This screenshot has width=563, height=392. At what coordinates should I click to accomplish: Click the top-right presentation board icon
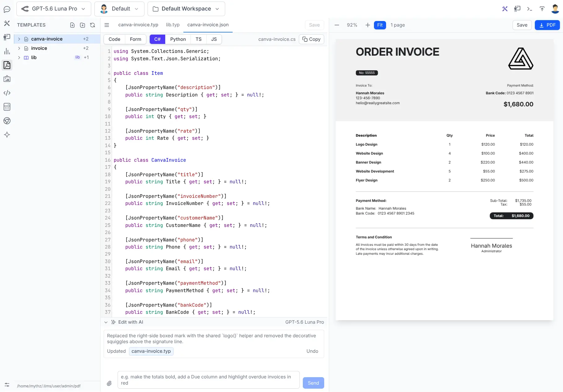pos(517,9)
